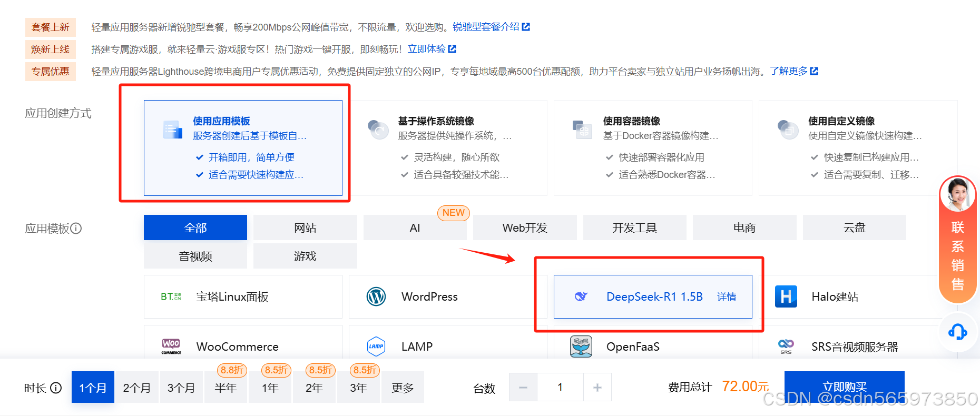Choose the WooCommerce template
The height and width of the screenshot is (416, 980).
243,342
